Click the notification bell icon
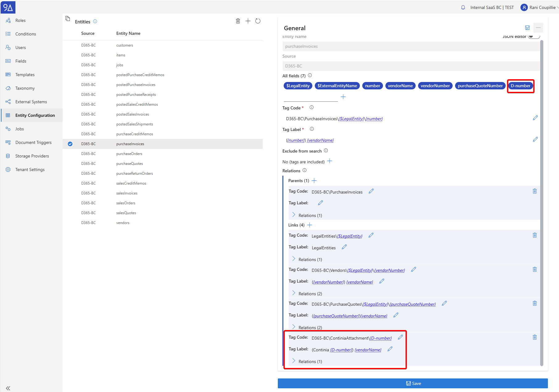559x392 pixels. (463, 7)
